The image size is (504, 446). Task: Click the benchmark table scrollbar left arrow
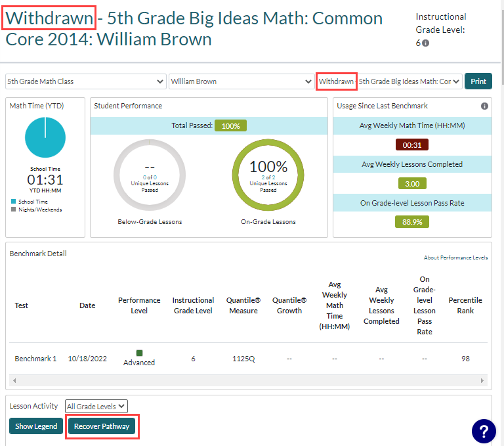click(x=14, y=381)
